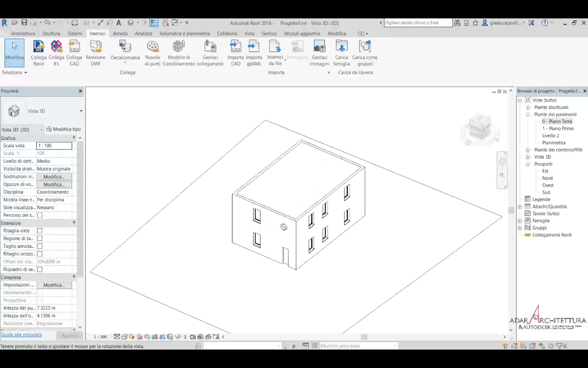Click the horizontal scrollbar under the 3D view
The width and height of the screenshot is (588, 368).
click(x=364, y=337)
